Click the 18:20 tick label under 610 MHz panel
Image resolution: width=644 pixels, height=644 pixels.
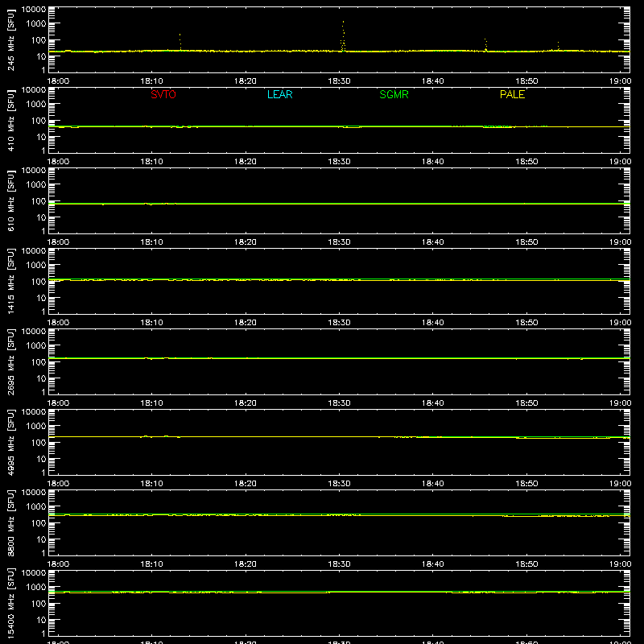click(246, 242)
